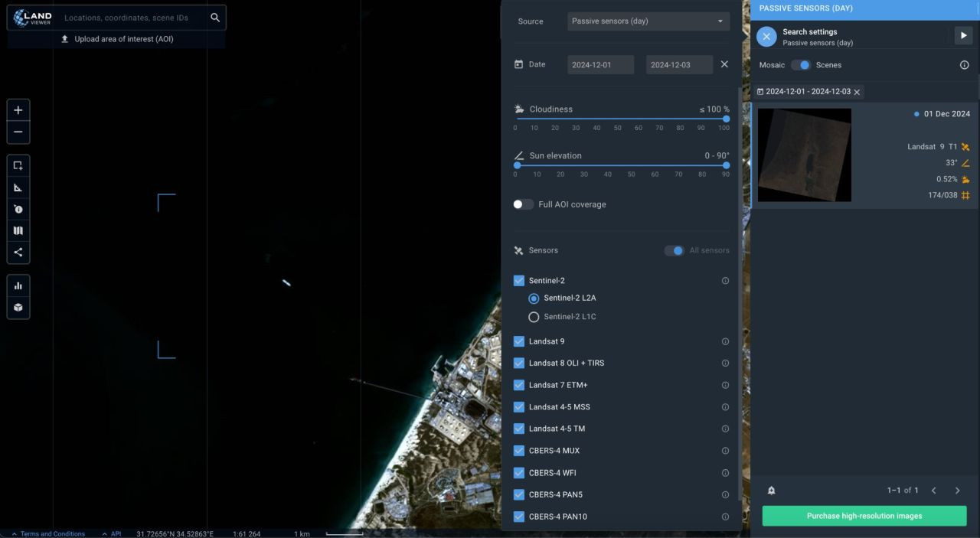Zoom out on the map
The width and height of the screenshot is (980, 538).
click(x=18, y=132)
